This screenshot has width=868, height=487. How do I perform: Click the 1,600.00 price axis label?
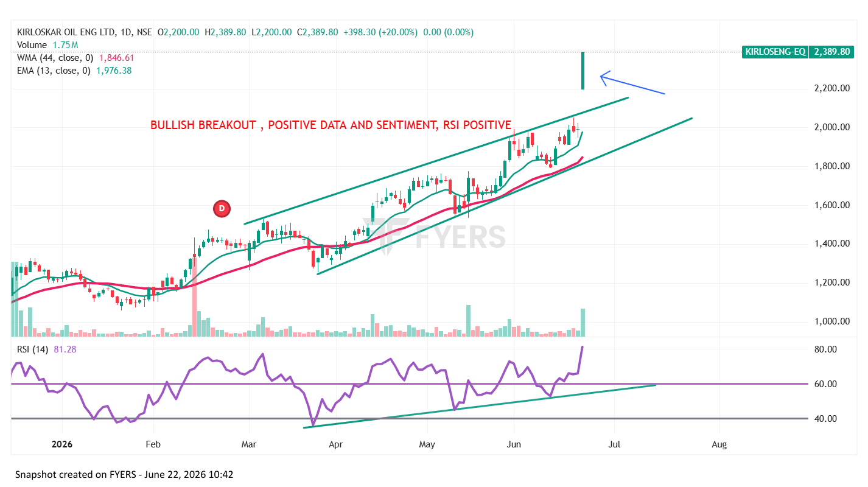[832, 205]
